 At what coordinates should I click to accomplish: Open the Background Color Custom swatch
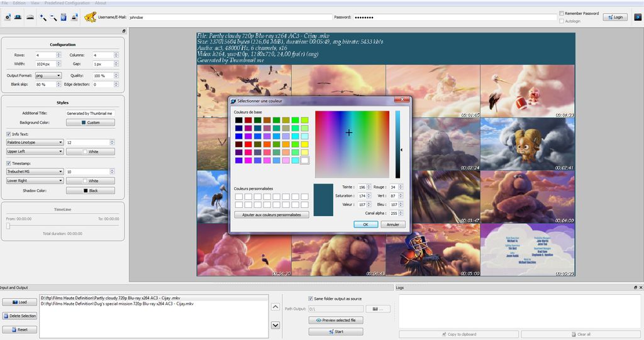[91, 123]
